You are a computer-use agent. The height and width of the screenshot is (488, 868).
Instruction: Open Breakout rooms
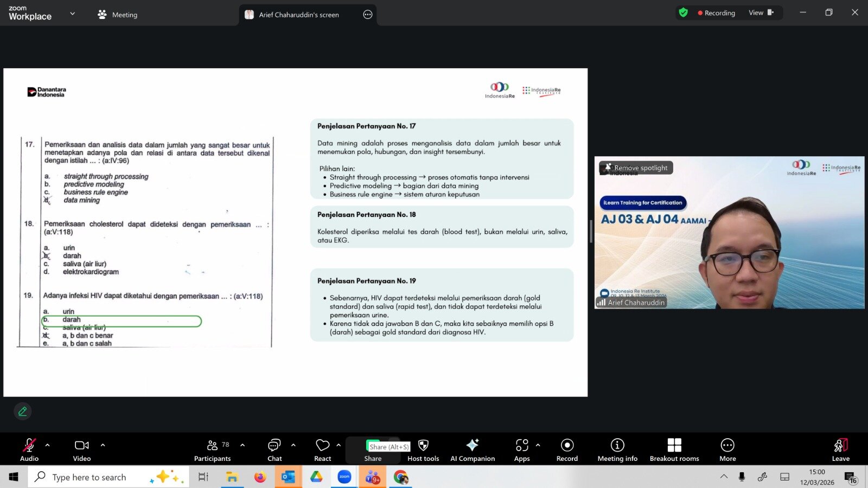point(674,450)
